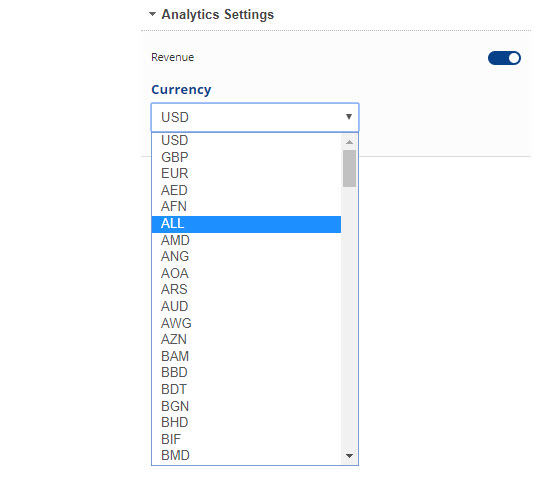Select BMD at the list bottom
540x477 pixels.
point(246,455)
